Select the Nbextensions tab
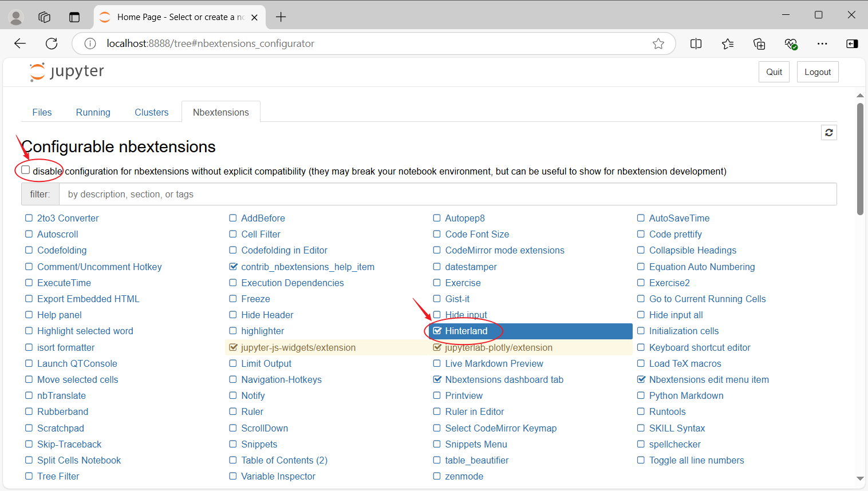868x491 pixels. tap(221, 112)
